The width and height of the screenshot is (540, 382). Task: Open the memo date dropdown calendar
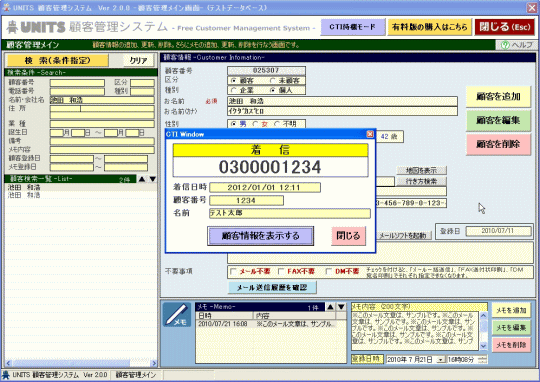click(441, 360)
